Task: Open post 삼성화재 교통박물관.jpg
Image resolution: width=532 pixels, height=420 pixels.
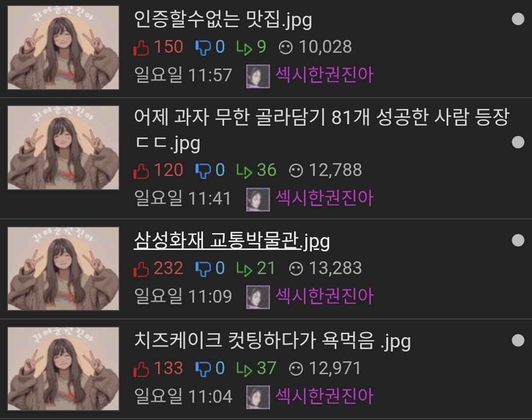Action: pyautogui.click(x=232, y=242)
